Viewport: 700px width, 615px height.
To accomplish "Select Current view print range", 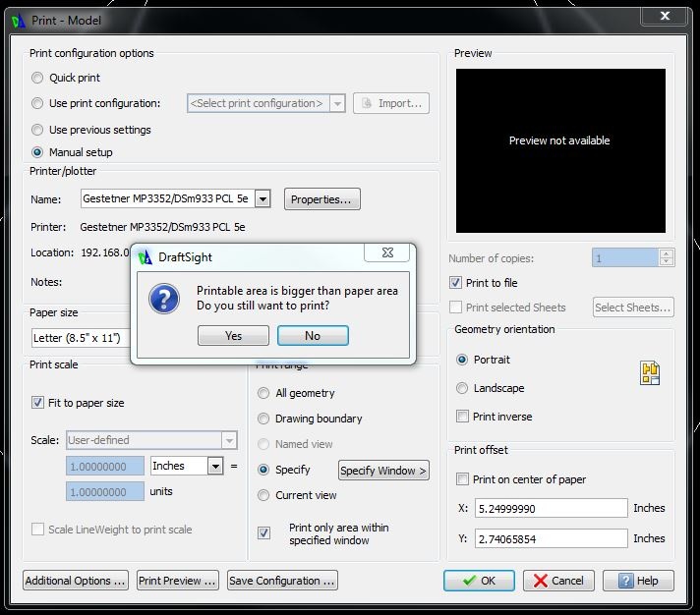I will [x=263, y=495].
